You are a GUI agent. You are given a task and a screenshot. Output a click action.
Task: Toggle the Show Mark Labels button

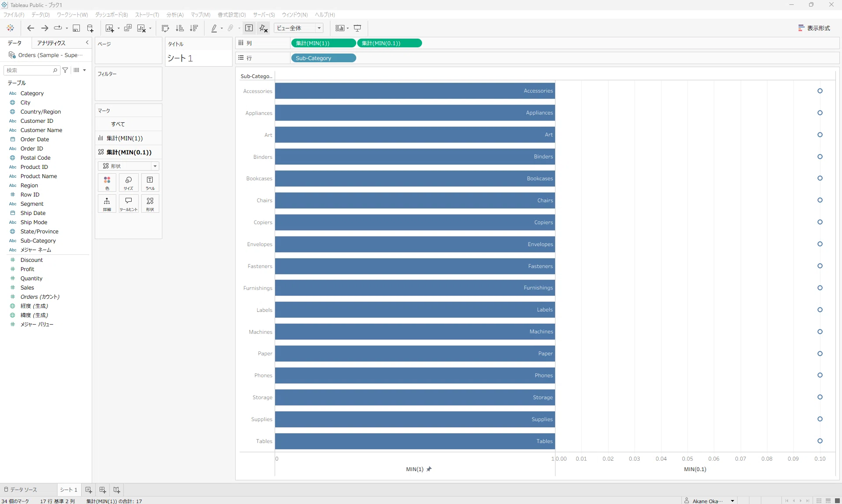[x=249, y=28]
